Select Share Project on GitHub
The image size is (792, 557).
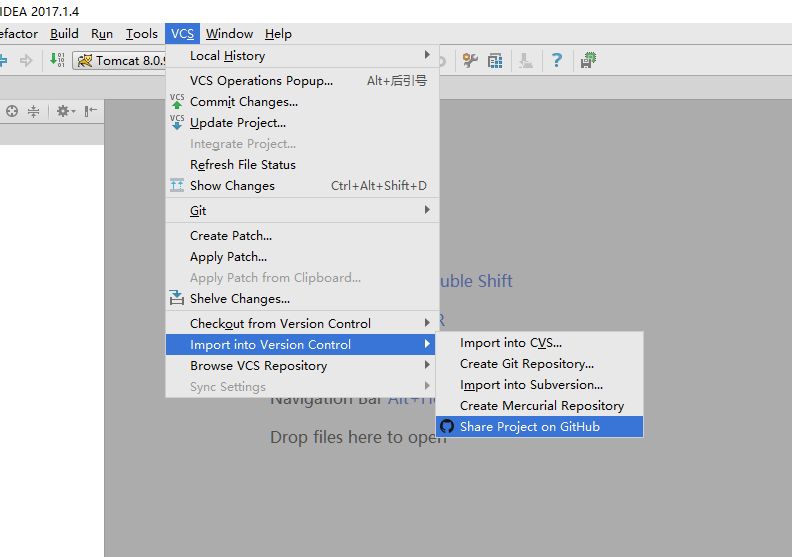pos(539,427)
